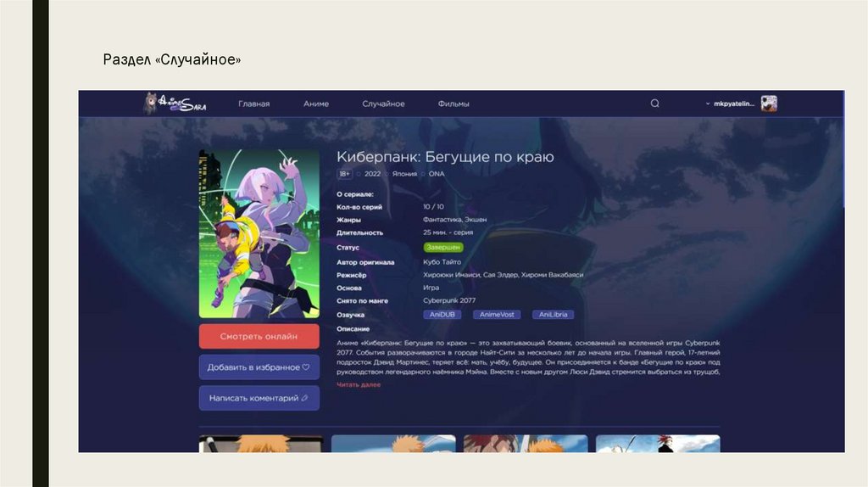The image size is (868, 487).
Task: Select the AniDUB voiceover tag
Action: click(442, 314)
